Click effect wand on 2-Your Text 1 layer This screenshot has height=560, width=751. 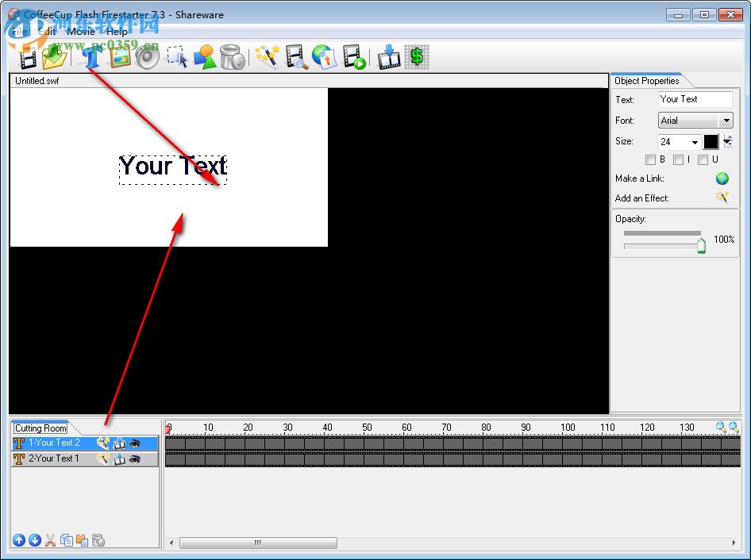(103, 459)
